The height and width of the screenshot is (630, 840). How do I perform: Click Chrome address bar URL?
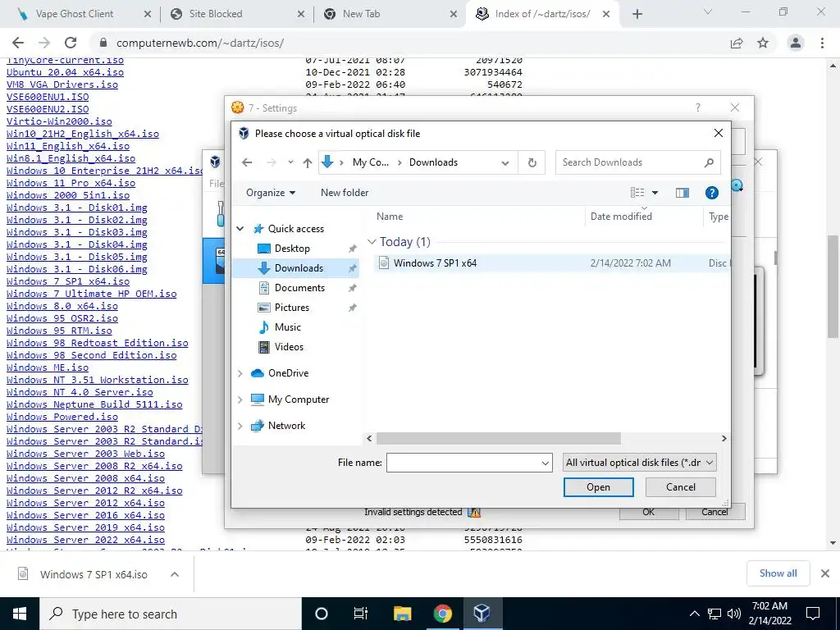click(200, 43)
